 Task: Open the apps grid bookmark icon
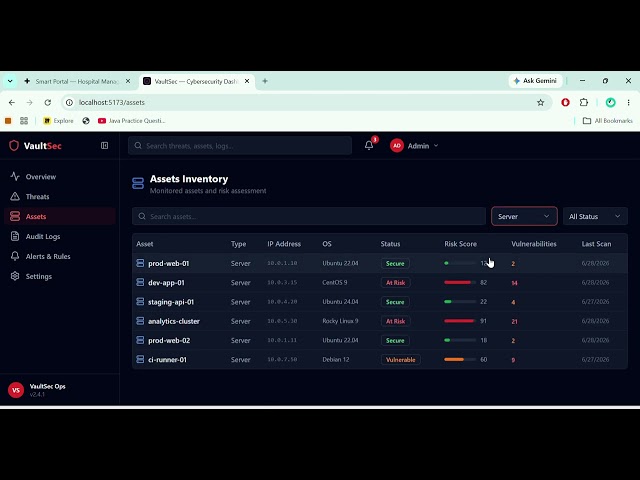click(x=24, y=121)
